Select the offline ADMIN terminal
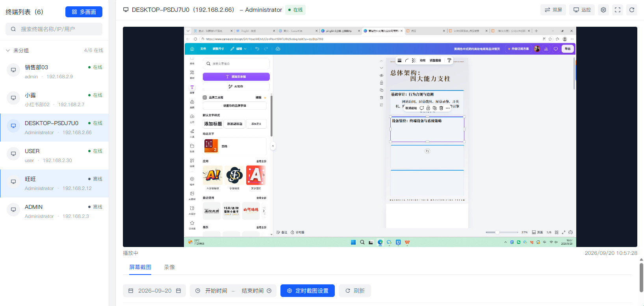The height and width of the screenshot is (306, 644). click(54, 211)
